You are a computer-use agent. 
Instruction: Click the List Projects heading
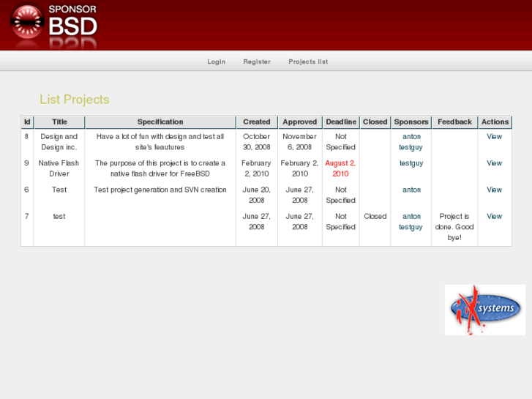[x=75, y=100]
